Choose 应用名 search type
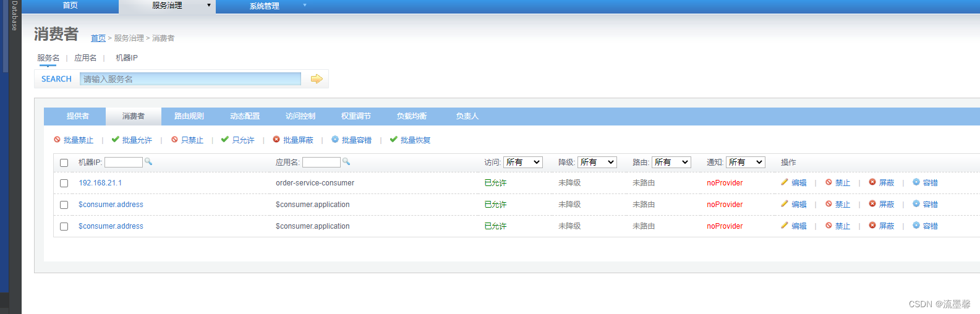The image size is (980, 314). point(85,58)
